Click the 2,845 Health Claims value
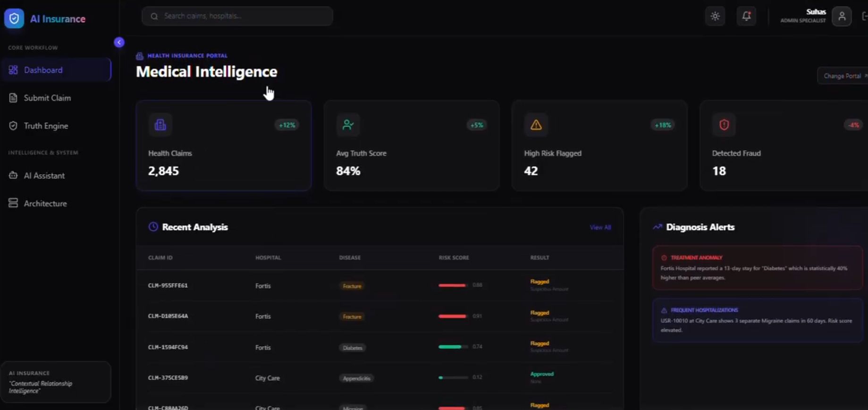This screenshot has height=410, width=868. [163, 171]
